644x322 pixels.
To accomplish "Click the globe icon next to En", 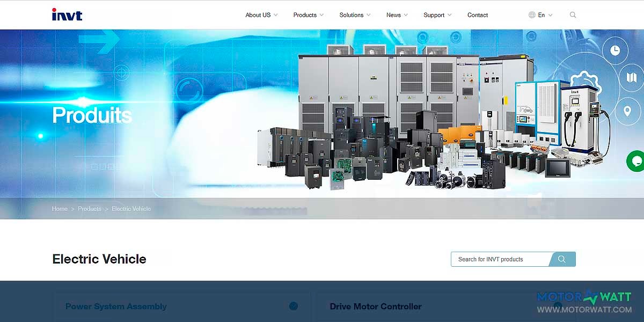I will click(531, 15).
